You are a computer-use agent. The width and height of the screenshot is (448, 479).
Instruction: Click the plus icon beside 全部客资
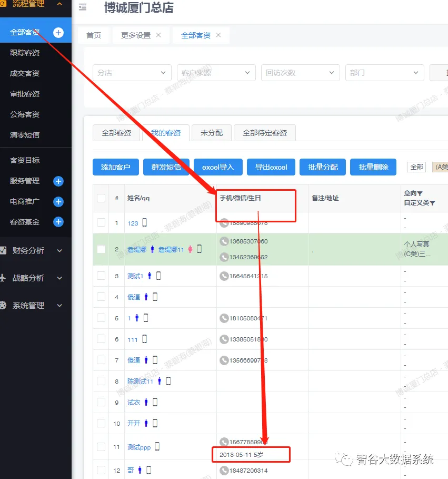pos(58,33)
